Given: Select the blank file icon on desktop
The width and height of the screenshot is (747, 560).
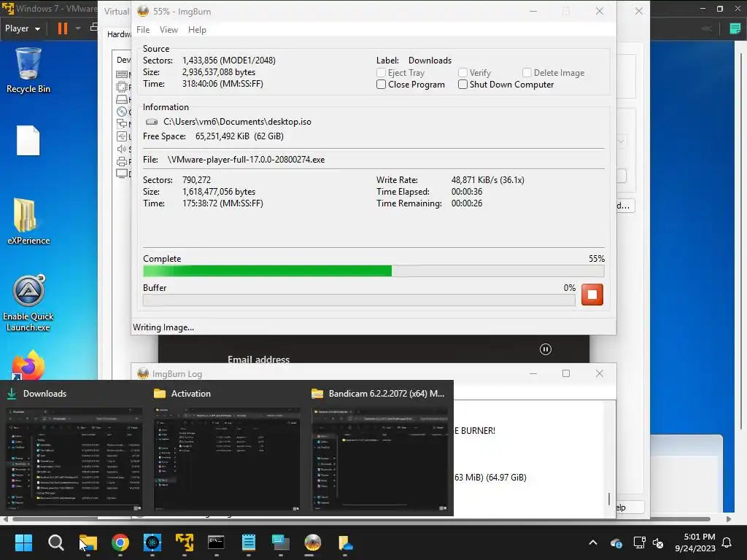Looking at the screenshot, I should click(x=28, y=141).
